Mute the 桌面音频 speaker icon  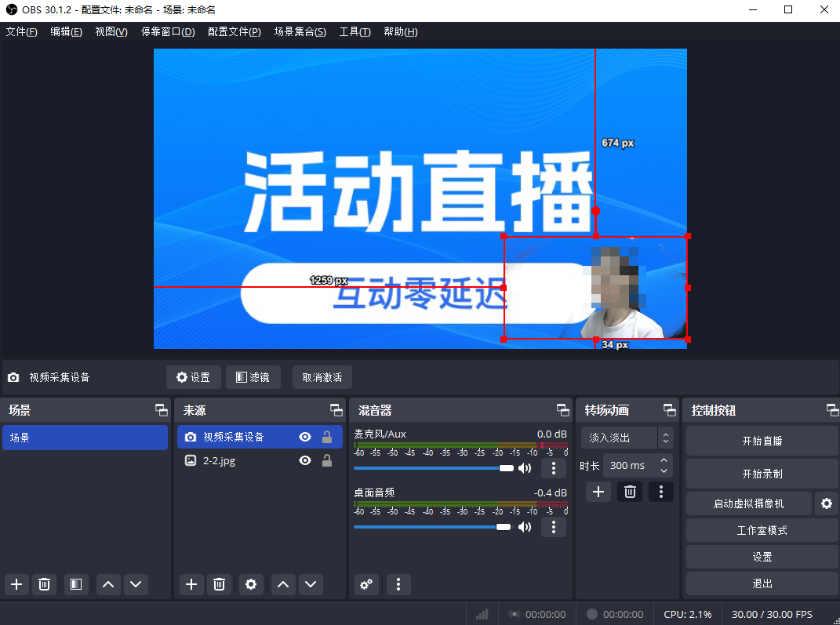[x=525, y=527]
